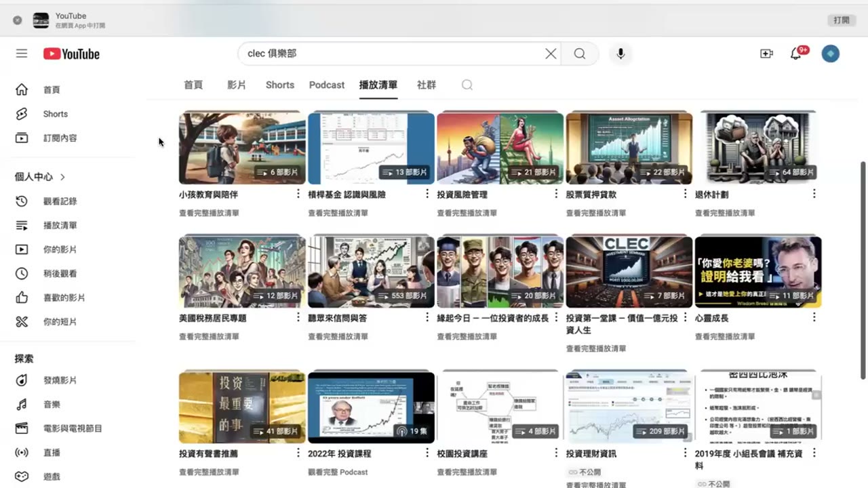868x488 pixels.
Task: View full playlist under 美國稅務居民專題
Action: [209, 336]
